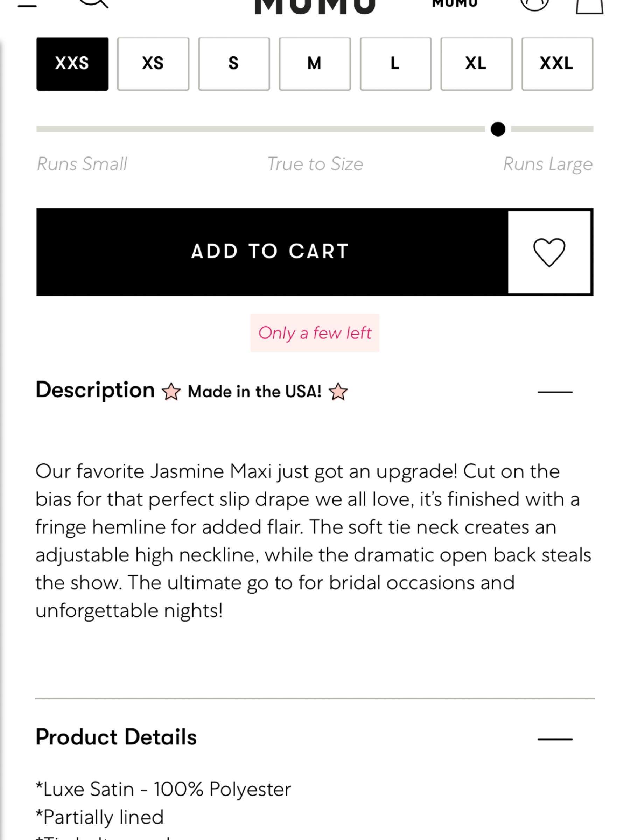
Task: Select size XS
Action: 153,64
